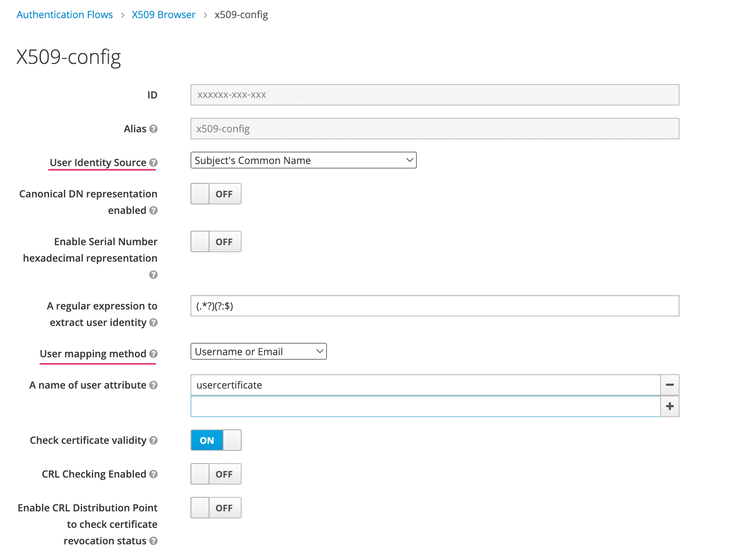The height and width of the screenshot is (560, 729).
Task: Open X509 Browser breadcrumb link
Action: pos(163,15)
